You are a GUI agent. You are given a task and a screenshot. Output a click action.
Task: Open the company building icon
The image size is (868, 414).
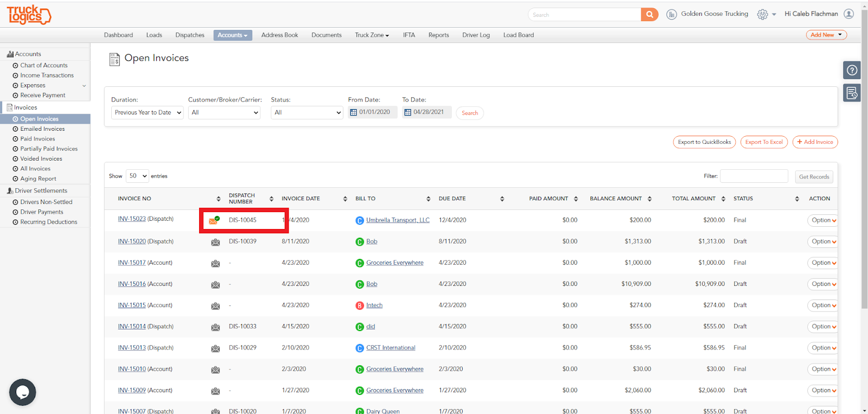[x=672, y=15]
